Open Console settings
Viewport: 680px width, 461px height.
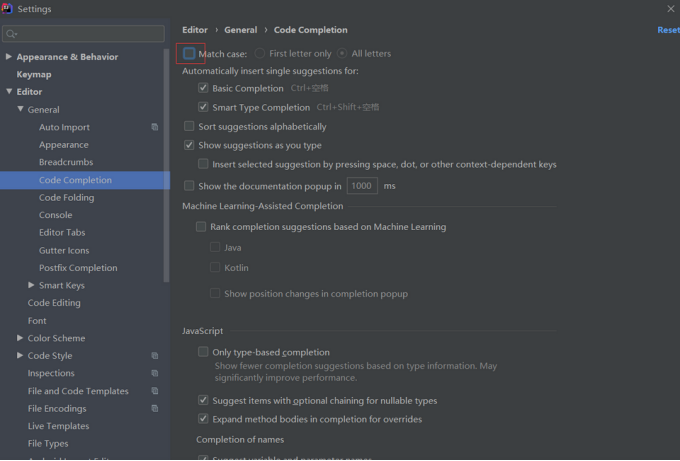coord(56,215)
